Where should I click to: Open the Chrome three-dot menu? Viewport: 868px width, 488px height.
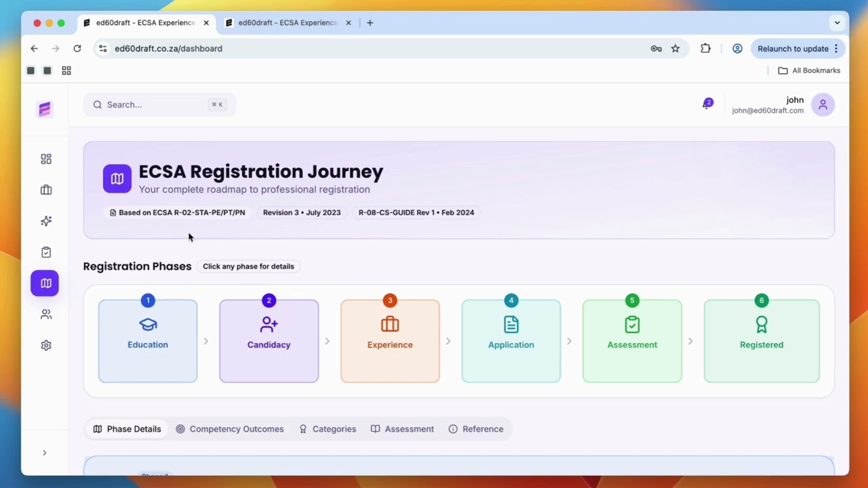point(836,49)
